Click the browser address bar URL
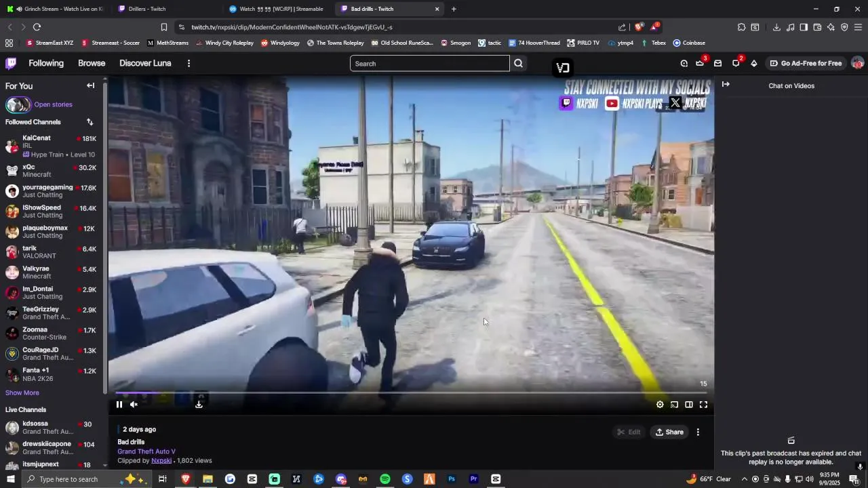Screen dimensions: 868x488 (x=292, y=27)
